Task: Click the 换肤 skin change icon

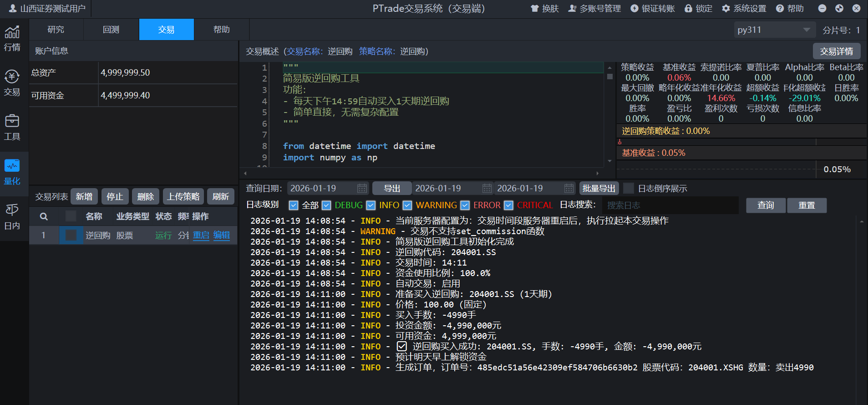Action: 535,9
